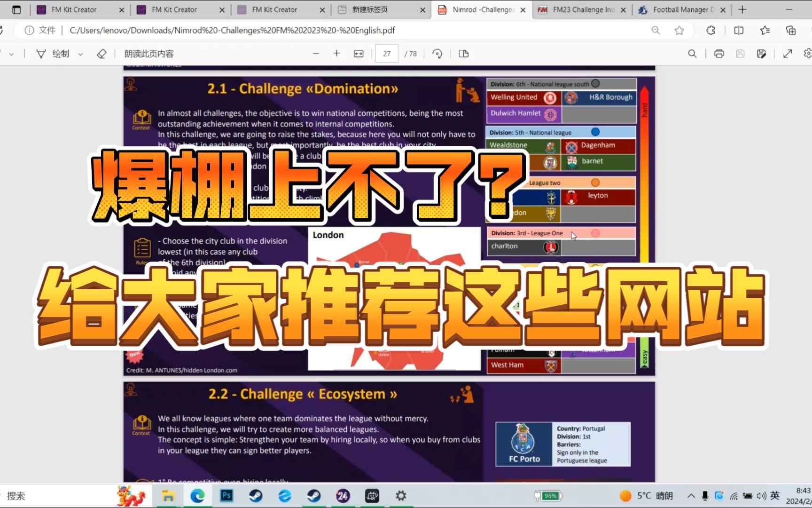The image size is (812, 508).
Task: Open the Collections panel
Action: point(791,31)
